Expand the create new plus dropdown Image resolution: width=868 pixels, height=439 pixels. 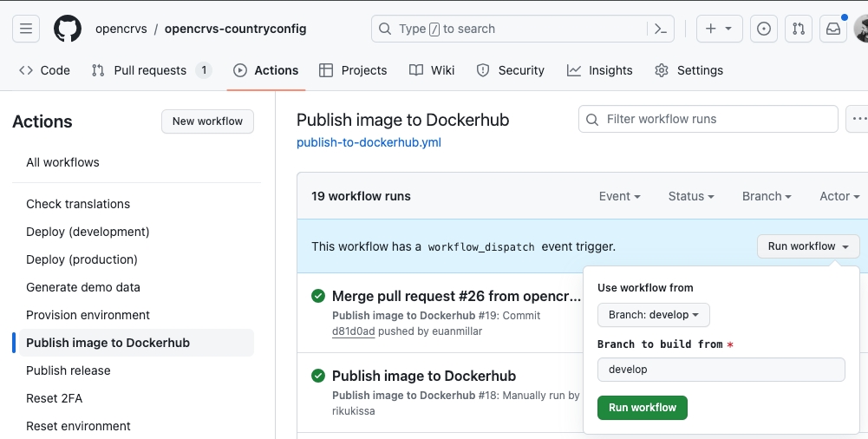(718, 29)
